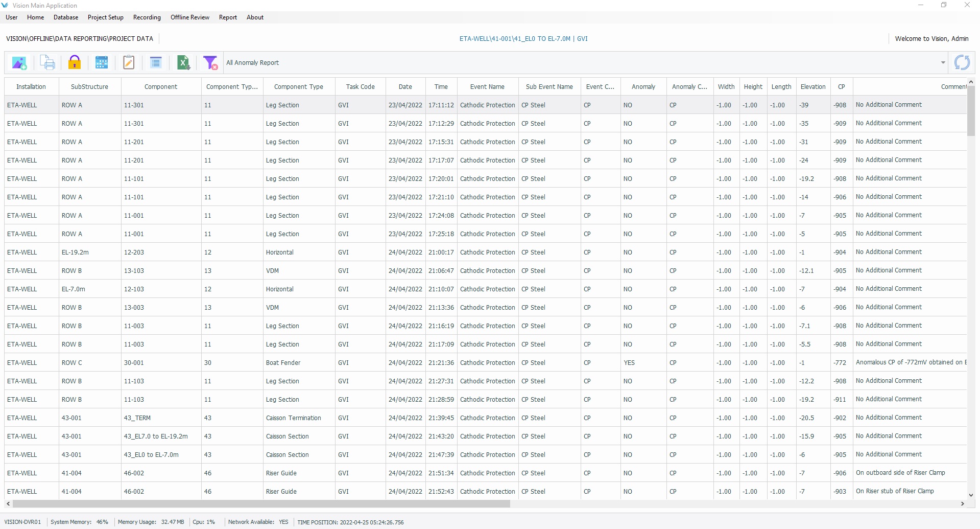Open the All Anomaly Report dropdown

click(x=943, y=63)
